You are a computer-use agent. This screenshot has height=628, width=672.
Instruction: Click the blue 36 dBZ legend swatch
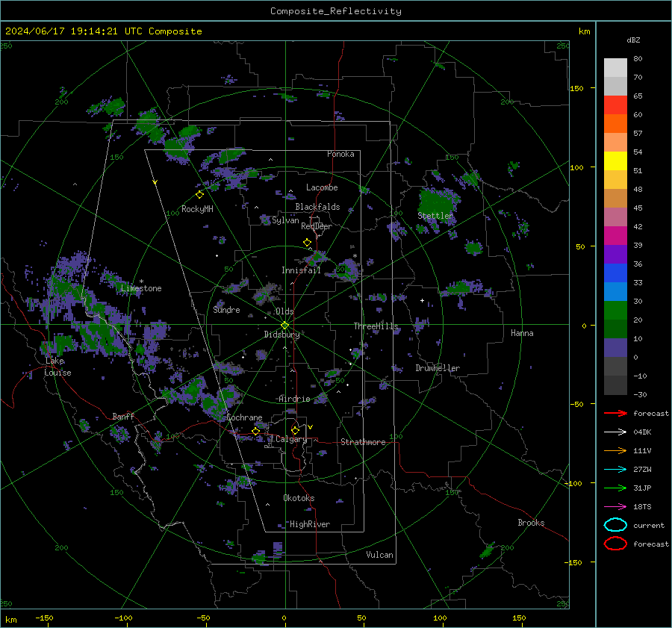click(x=615, y=273)
